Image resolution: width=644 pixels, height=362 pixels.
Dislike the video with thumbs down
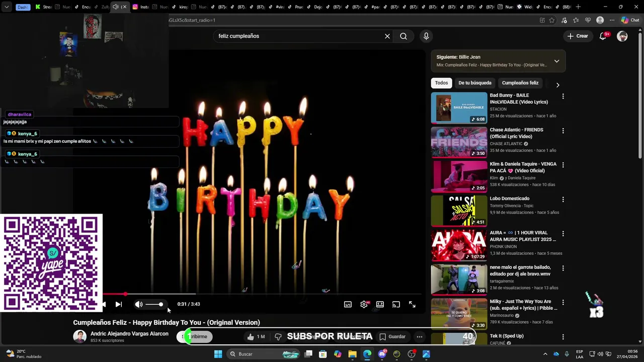point(278,336)
